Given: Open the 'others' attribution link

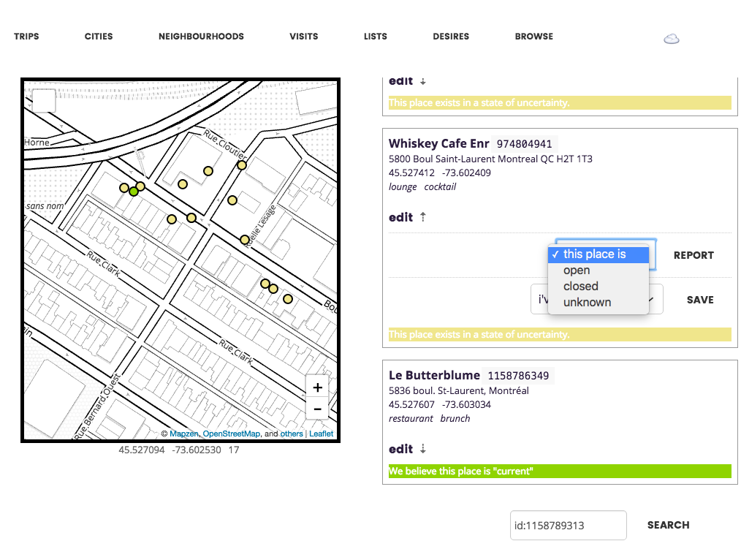Looking at the screenshot, I should click(292, 434).
